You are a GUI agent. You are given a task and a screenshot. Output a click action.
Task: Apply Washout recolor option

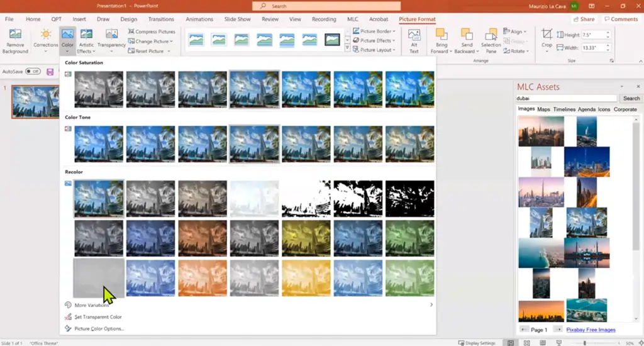pos(254,198)
